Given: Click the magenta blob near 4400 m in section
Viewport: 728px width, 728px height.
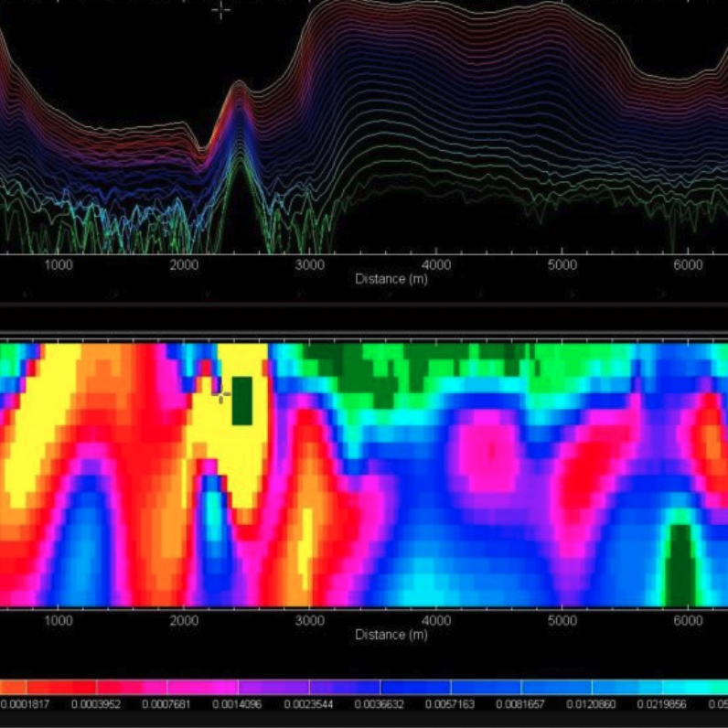Looking at the screenshot, I should coord(490,451).
